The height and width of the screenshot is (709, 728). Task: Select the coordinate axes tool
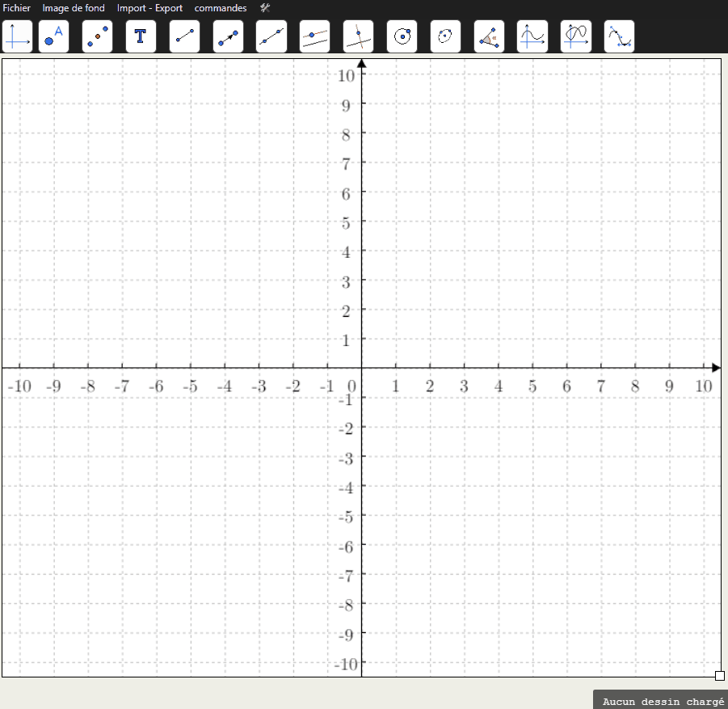pyautogui.click(x=18, y=36)
